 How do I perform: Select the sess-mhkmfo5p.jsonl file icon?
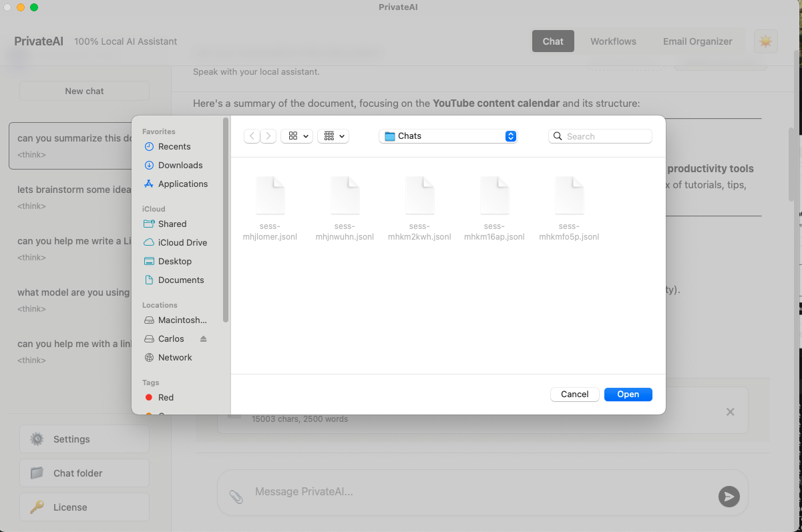click(x=569, y=195)
